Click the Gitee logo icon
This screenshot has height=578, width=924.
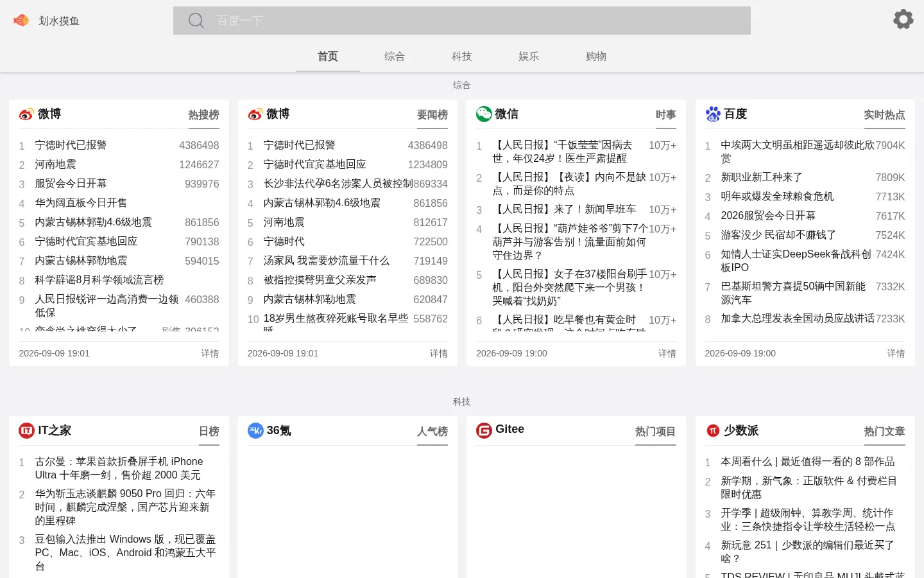pyautogui.click(x=484, y=430)
